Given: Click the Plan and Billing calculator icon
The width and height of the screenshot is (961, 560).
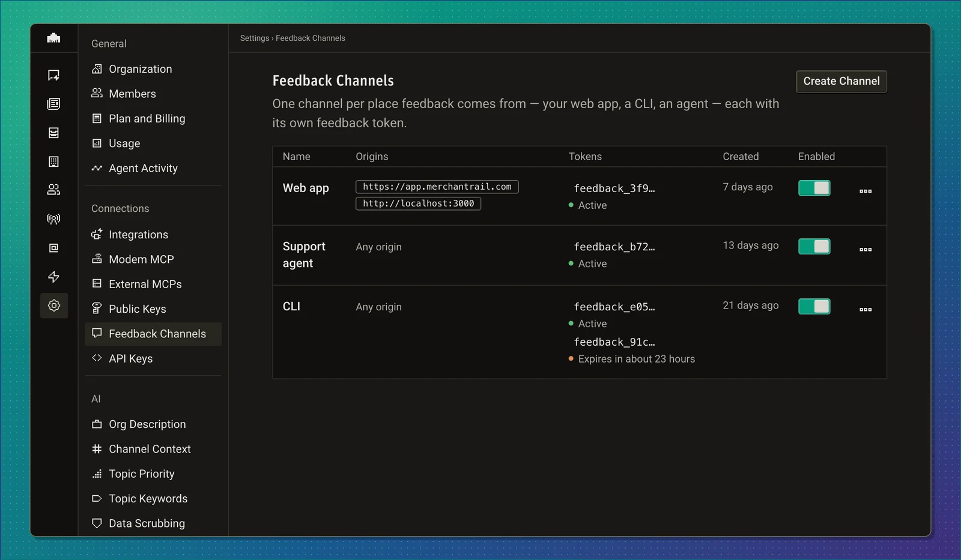Looking at the screenshot, I should pos(97,118).
